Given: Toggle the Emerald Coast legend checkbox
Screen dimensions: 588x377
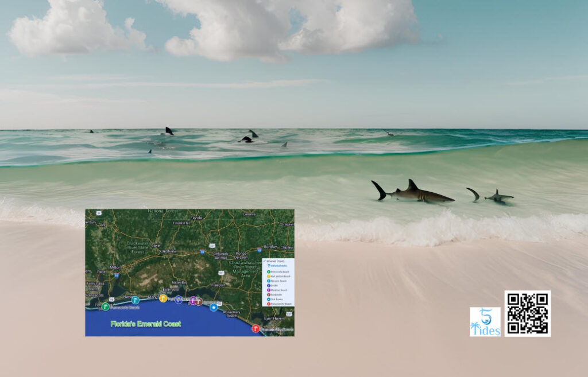Looking at the screenshot, I should click(x=264, y=261).
